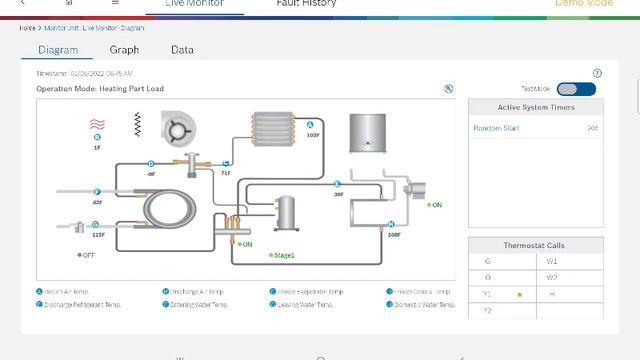This screenshot has width=640, height=360.
Task: Click the 115F temperature reading
Action: pyautogui.click(x=98, y=235)
